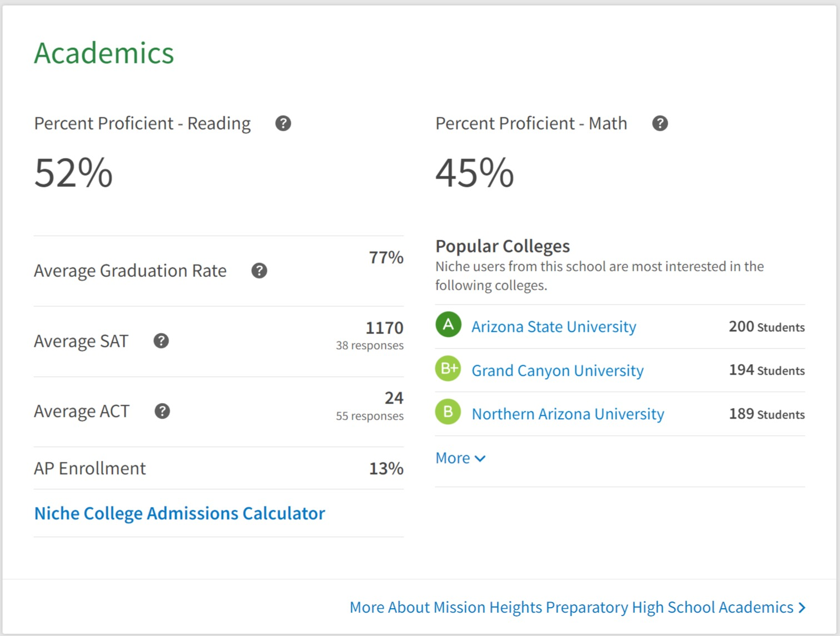Show the help info for Average ACT
Viewport: 840px width, 636px height.
pyautogui.click(x=162, y=411)
